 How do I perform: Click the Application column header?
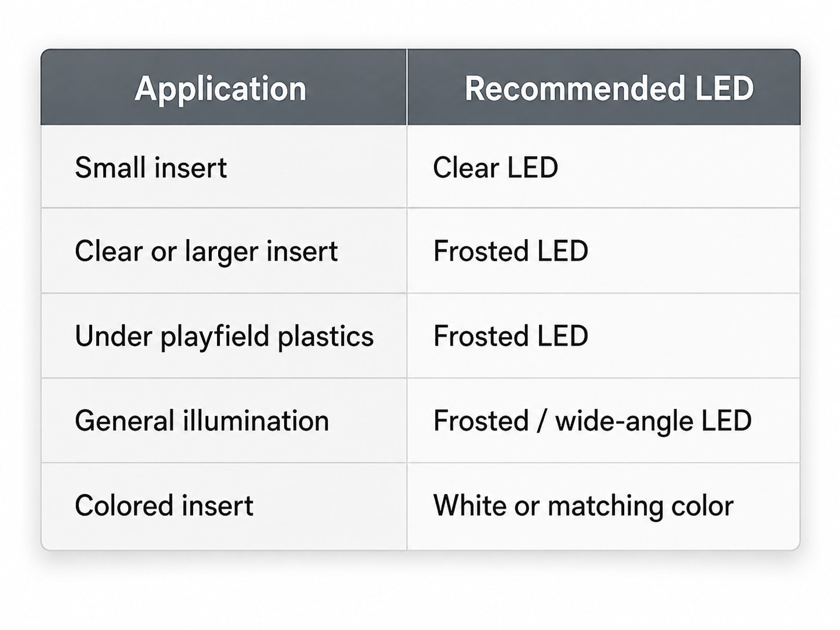pyautogui.click(x=224, y=88)
